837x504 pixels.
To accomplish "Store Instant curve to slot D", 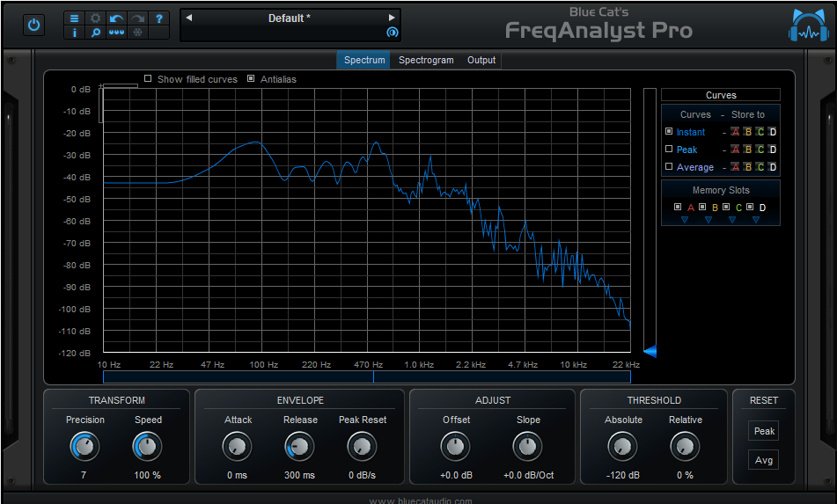I will (x=773, y=132).
